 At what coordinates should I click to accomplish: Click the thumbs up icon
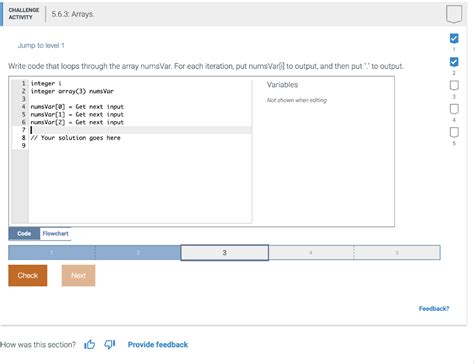pyautogui.click(x=89, y=344)
